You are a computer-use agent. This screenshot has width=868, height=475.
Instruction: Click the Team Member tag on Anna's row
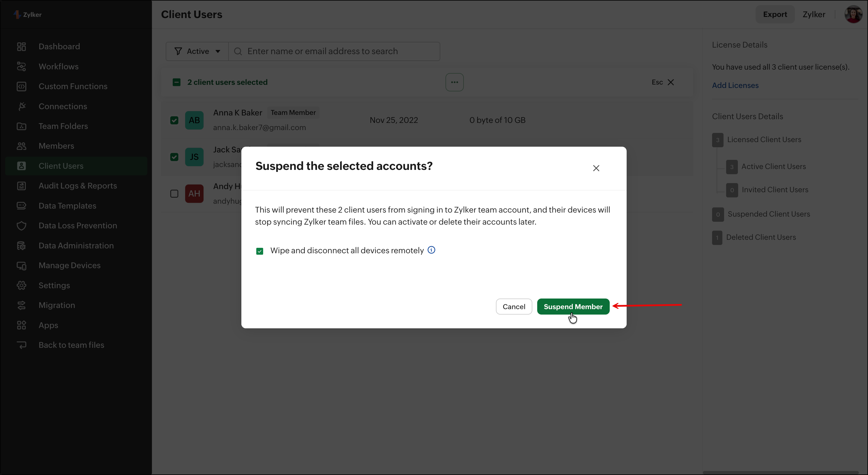pyautogui.click(x=293, y=113)
